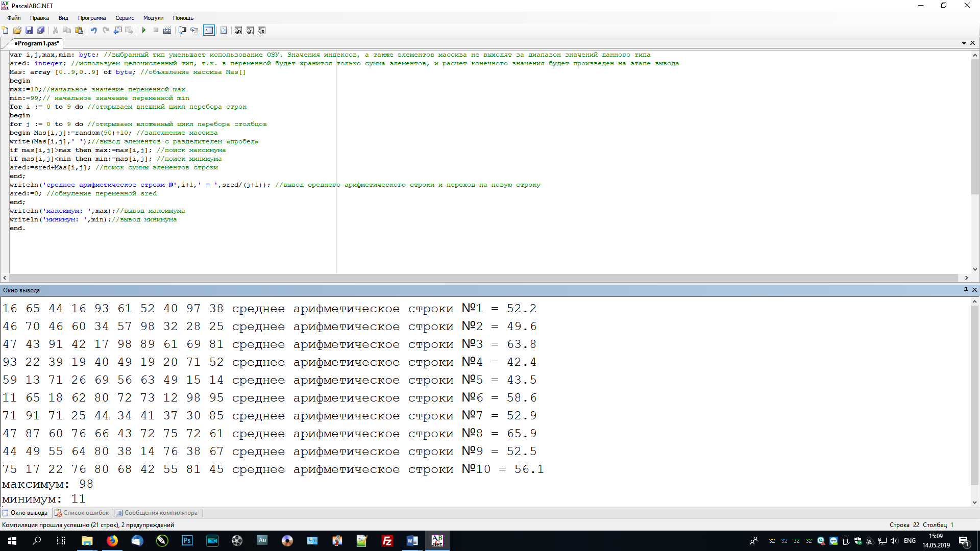Screen dimensions: 980x551
Task: Open File Explorer from the taskbar
Action: click(87, 541)
